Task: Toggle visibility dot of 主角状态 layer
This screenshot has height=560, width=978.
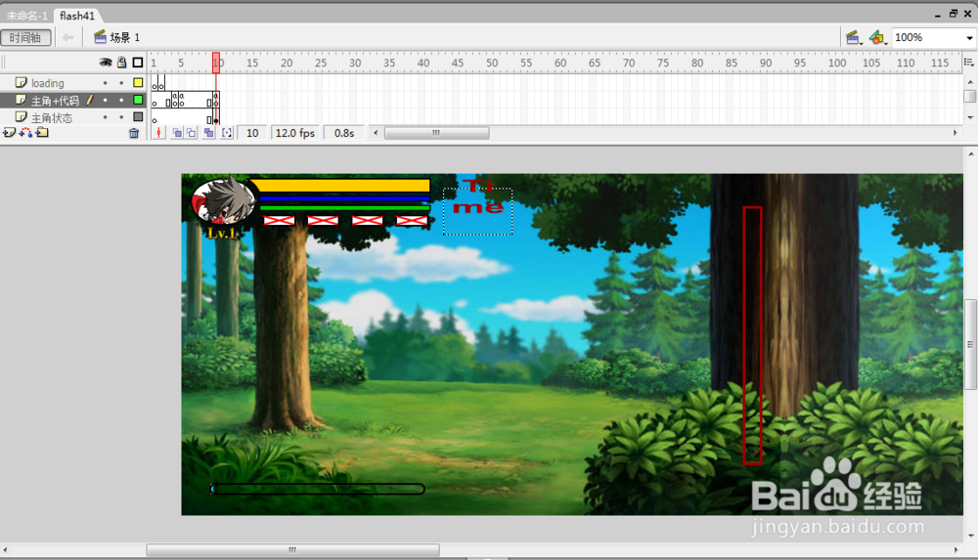Action: pos(106,117)
